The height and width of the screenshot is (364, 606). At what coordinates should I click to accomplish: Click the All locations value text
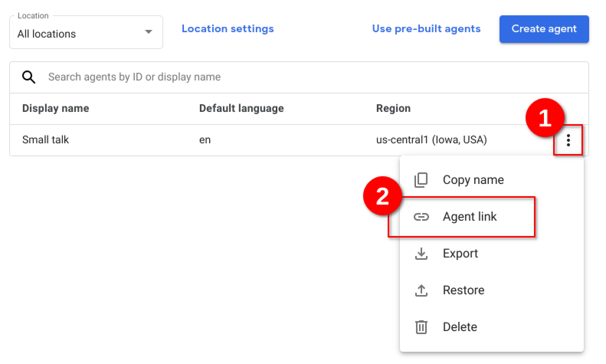(47, 34)
